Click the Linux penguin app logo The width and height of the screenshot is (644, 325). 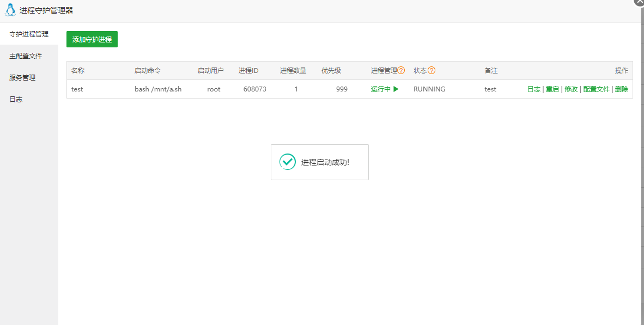click(x=9, y=9)
